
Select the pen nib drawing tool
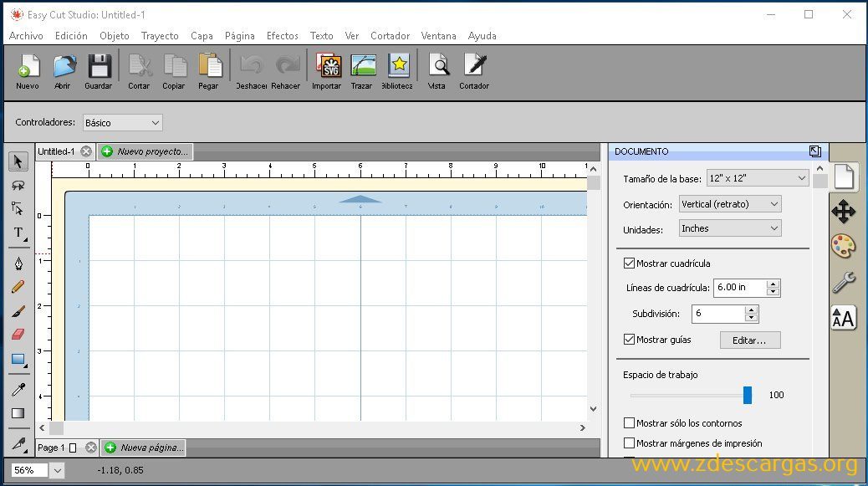18,263
